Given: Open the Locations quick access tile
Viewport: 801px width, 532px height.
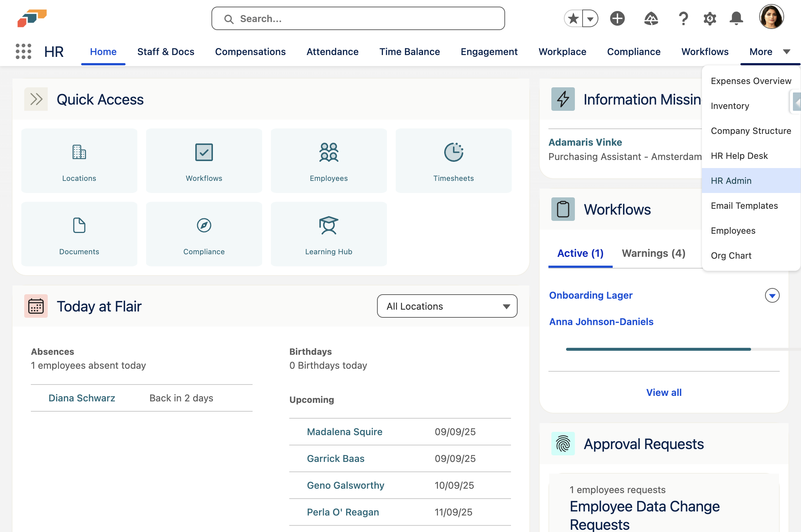Looking at the screenshot, I should [79, 160].
